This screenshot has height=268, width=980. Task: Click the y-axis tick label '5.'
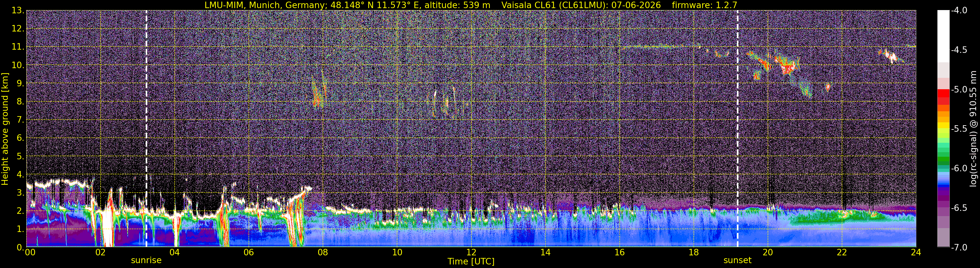(x=20, y=156)
